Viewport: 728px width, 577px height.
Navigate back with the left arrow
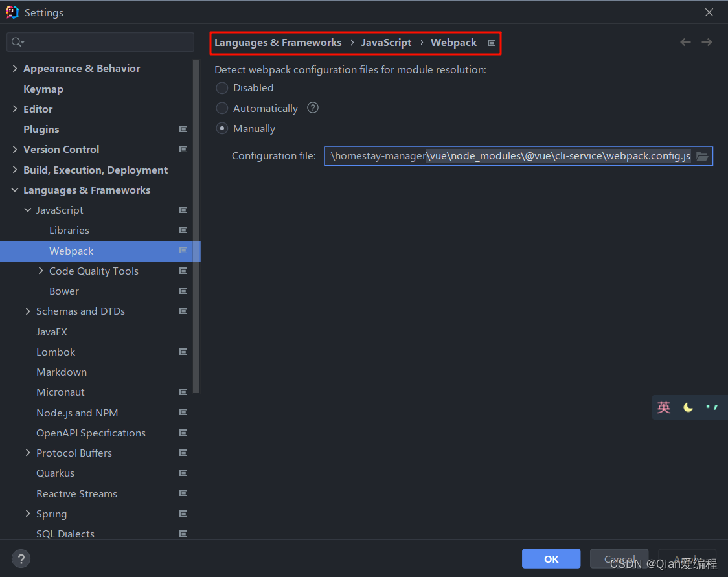685,42
